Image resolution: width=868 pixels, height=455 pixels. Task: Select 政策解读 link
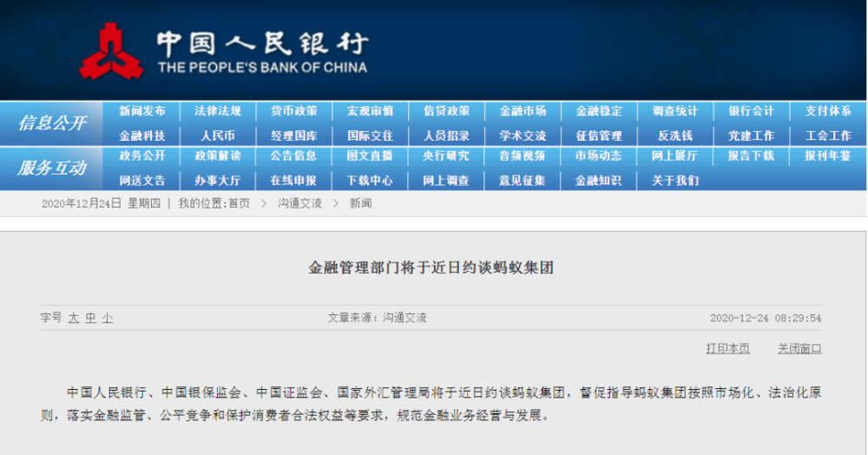coord(218,156)
